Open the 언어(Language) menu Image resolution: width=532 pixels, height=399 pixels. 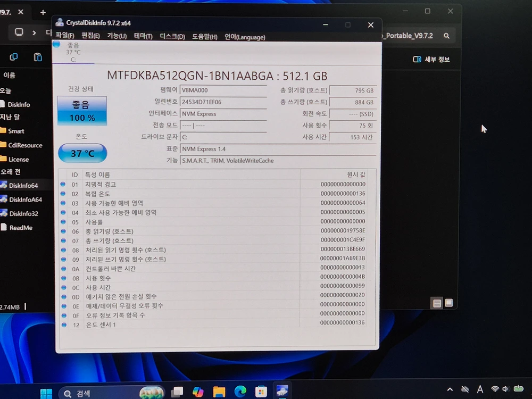pos(245,37)
